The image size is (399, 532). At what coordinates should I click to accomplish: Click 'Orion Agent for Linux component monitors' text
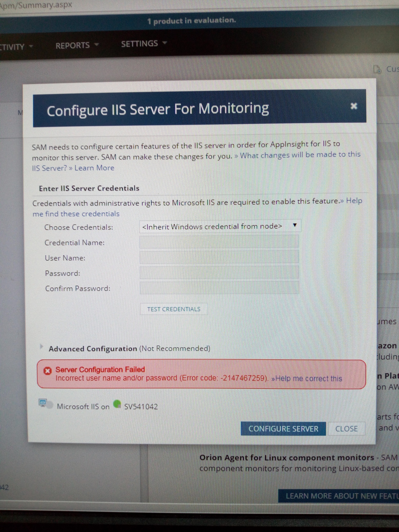pos(287,458)
